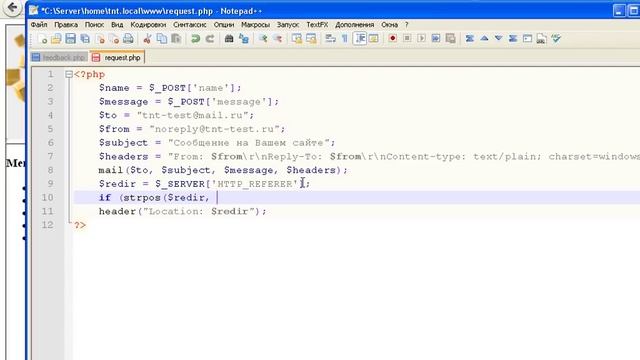Viewport: 640px width, 360px height.
Task: Zoom out using the toolbar icon
Action: (278, 39)
